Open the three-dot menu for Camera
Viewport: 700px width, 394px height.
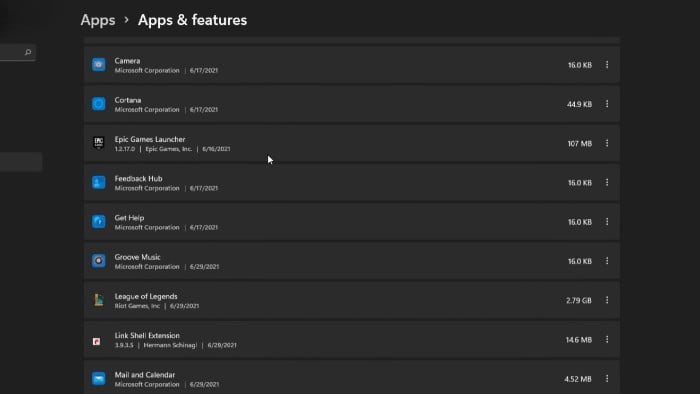607,65
